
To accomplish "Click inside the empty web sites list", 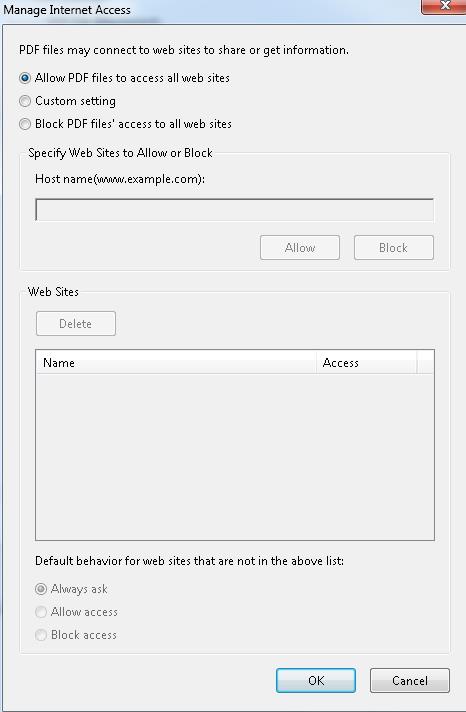I will (x=235, y=456).
